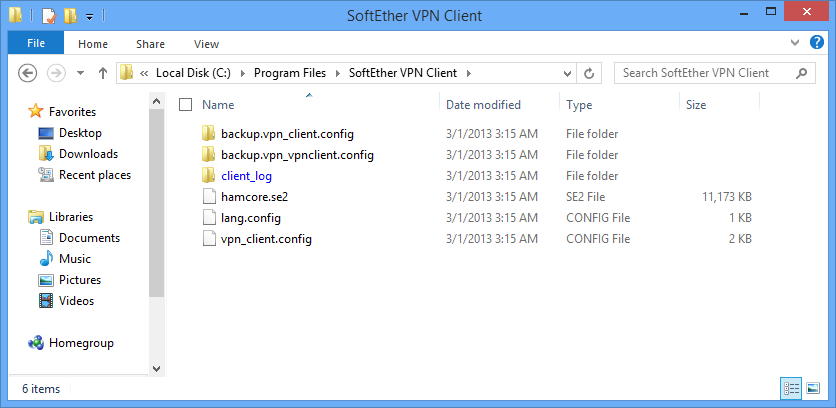This screenshot has width=836, height=408.
Task: Tick the select-all checkbox in header
Action: [x=186, y=105]
